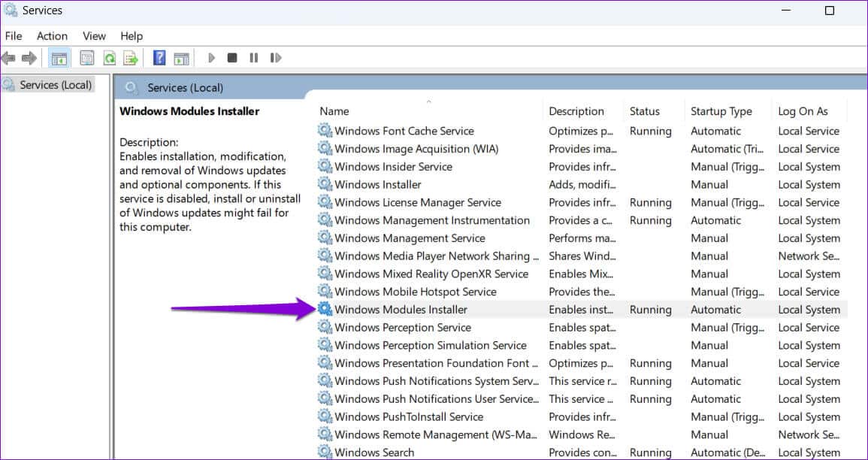Click gear icon of Windows Management Service

[x=325, y=238]
